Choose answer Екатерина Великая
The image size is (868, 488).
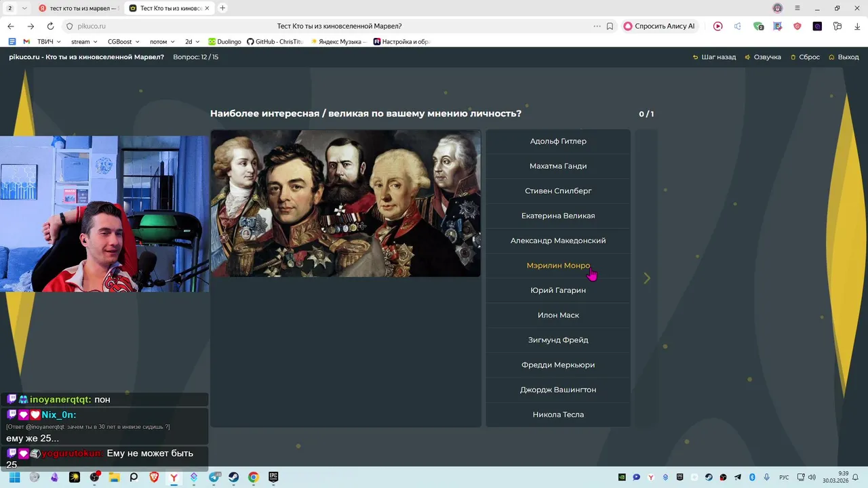click(x=558, y=216)
